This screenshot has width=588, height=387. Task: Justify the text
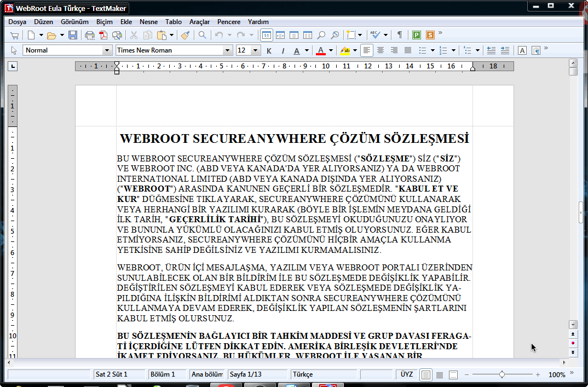coord(408,50)
